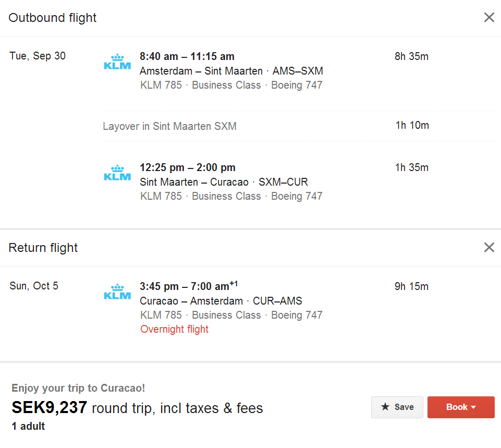The height and width of the screenshot is (448, 501).
Task: Click the Layover in Sint Maarten SXM row
Action: pyautogui.click(x=170, y=126)
